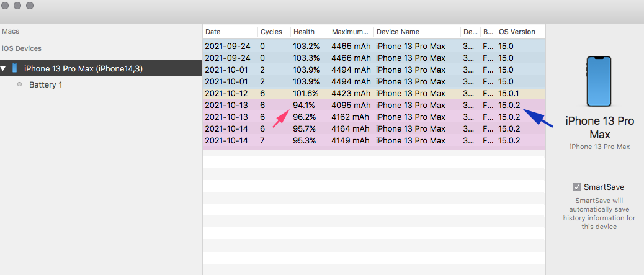The image size is (644, 275).
Task: Click the minimize window button
Action: point(17,6)
